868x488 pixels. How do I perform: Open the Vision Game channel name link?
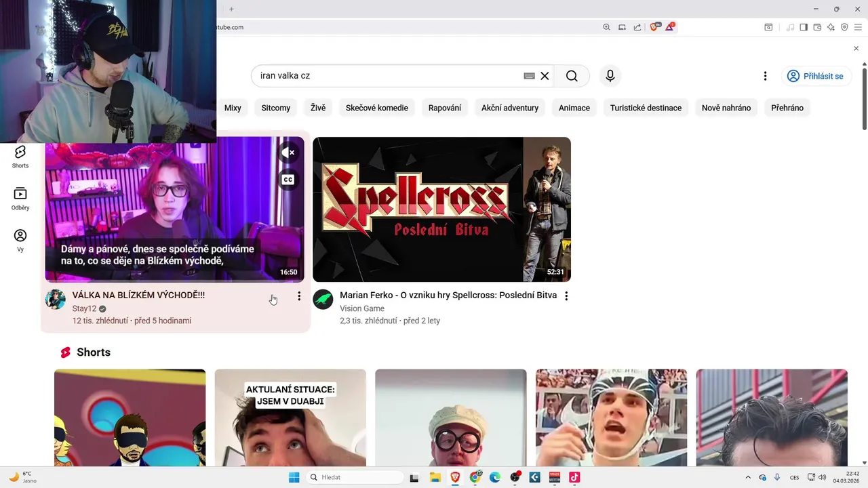pos(362,308)
